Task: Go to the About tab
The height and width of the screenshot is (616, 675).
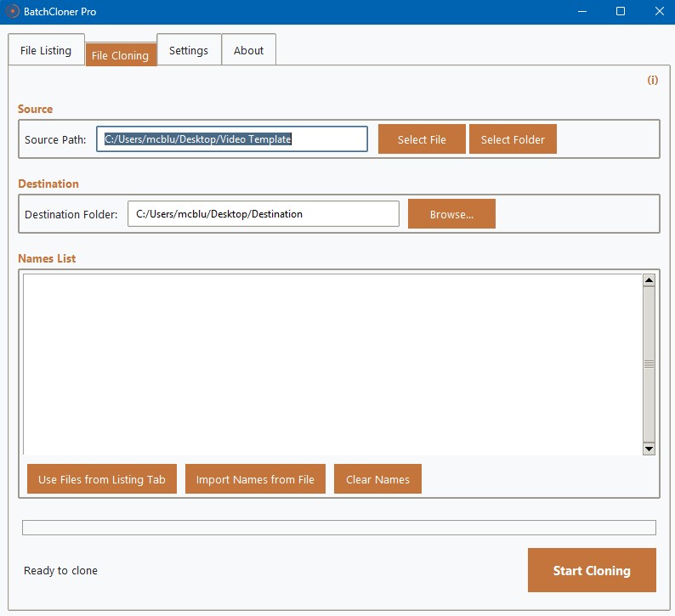Action: coord(249,50)
